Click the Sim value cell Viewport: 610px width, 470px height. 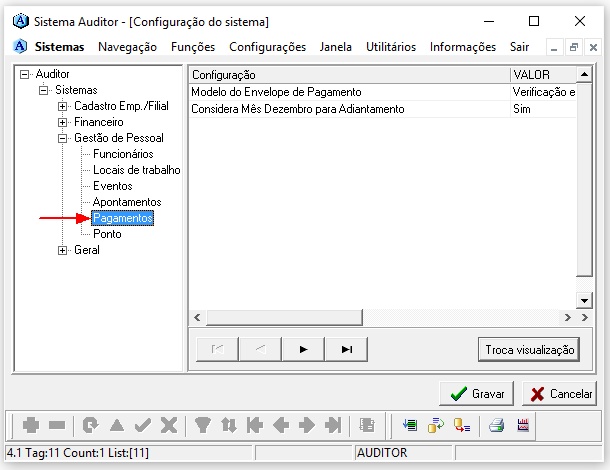pos(543,109)
